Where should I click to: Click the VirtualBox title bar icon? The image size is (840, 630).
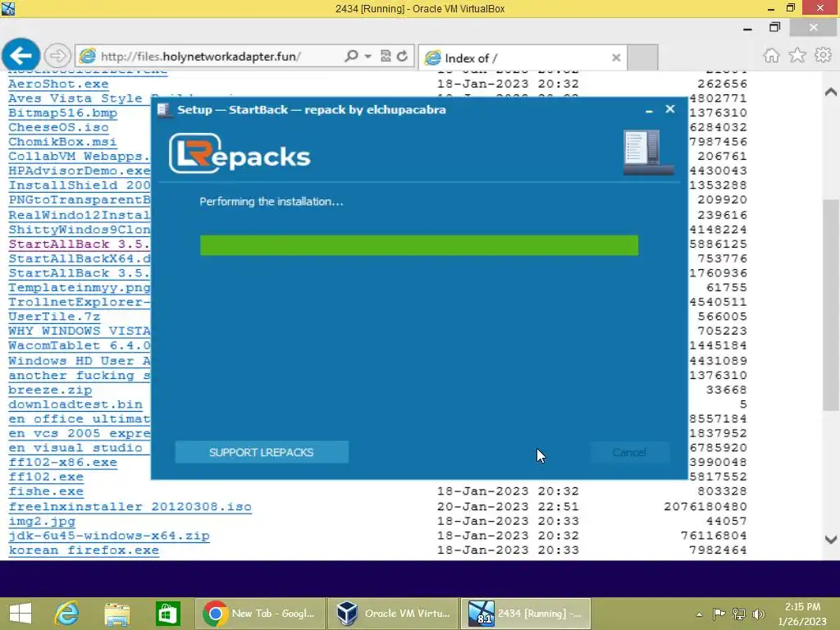click(x=8, y=8)
